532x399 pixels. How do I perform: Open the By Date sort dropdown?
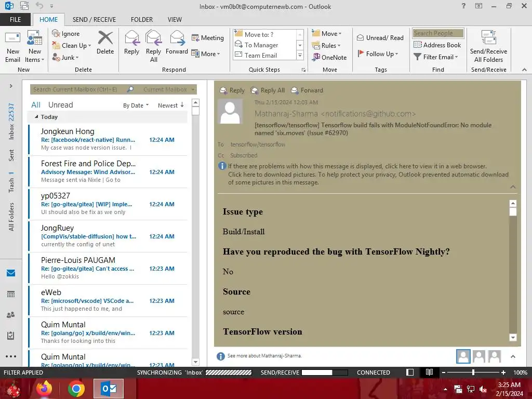[x=136, y=105]
